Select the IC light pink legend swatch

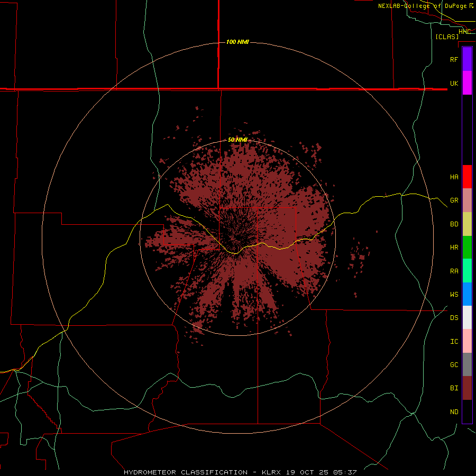[467, 341]
